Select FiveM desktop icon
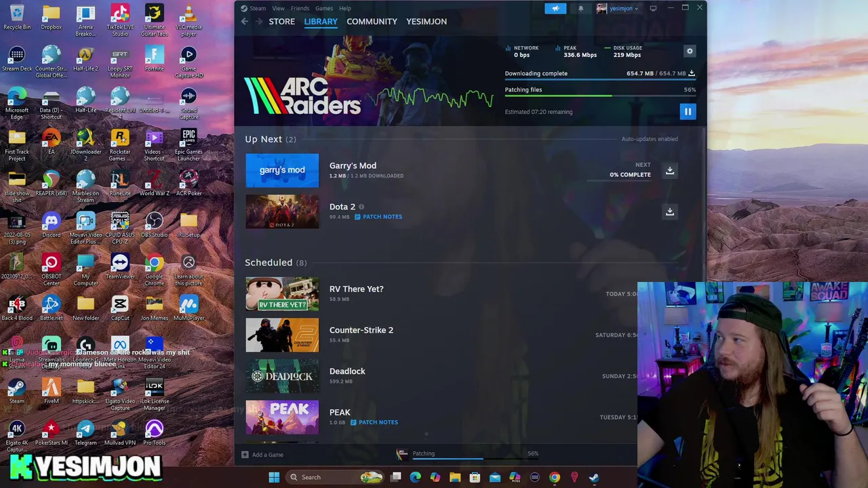 (51, 392)
